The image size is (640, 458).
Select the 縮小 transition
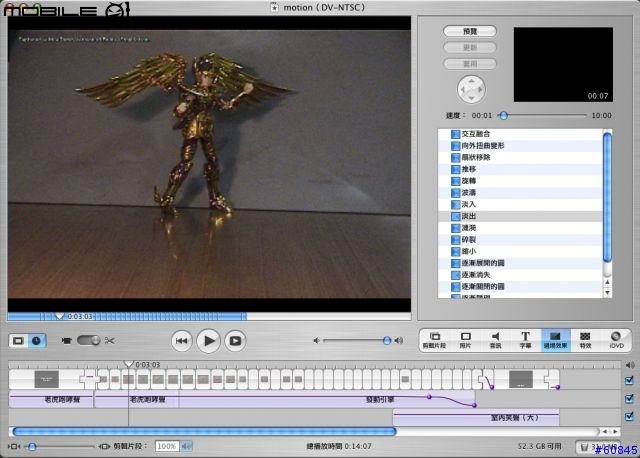520,251
